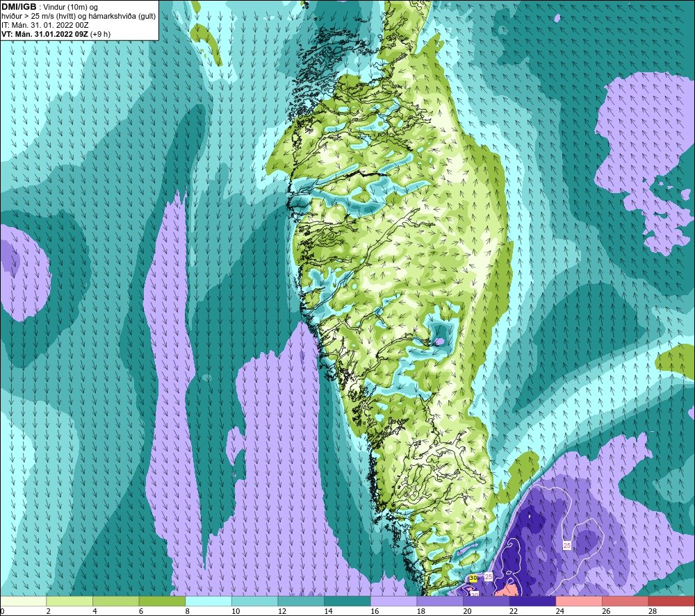This screenshot has height=616, width=695.
Task: Click the scale label '8'
Action: (187, 612)
